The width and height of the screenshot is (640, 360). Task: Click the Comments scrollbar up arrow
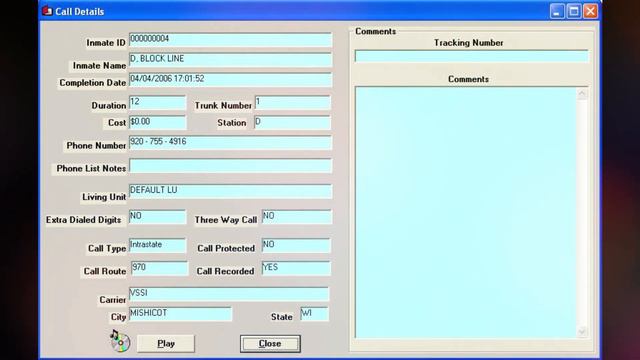582,93
